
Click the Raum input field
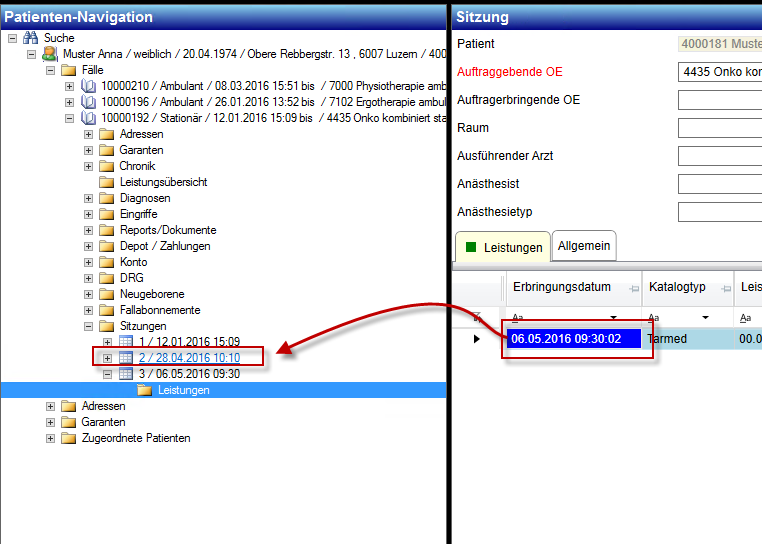pyautogui.click(x=720, y=128)
